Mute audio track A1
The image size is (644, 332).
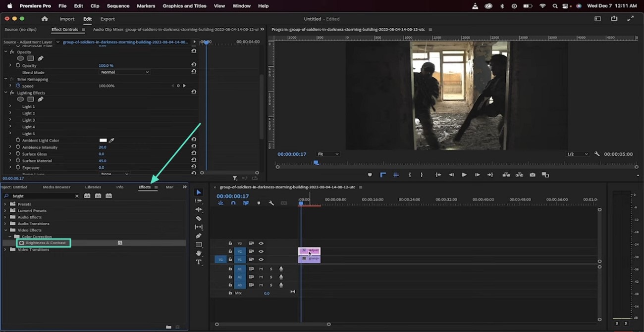[x=261, y=269]
